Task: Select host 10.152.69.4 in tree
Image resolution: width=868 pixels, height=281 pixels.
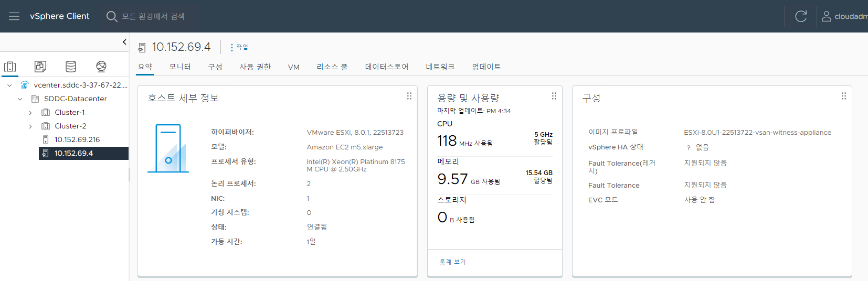Action: click(73, 153)
